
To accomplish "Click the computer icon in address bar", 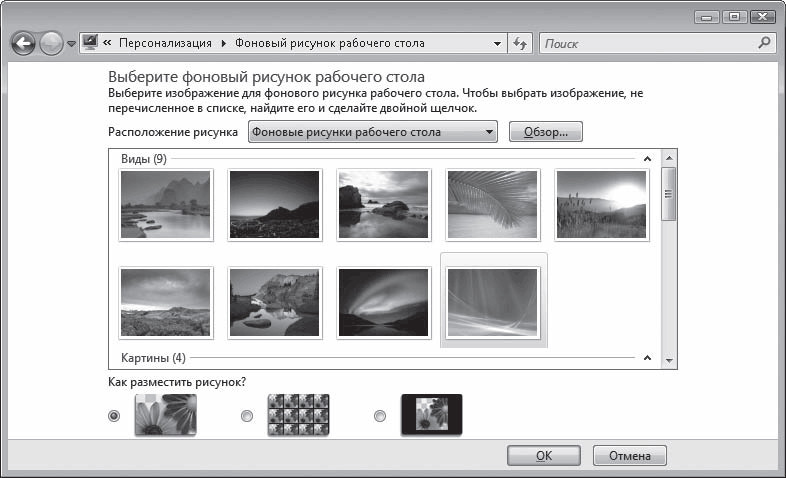I will [x=91, y=43].
